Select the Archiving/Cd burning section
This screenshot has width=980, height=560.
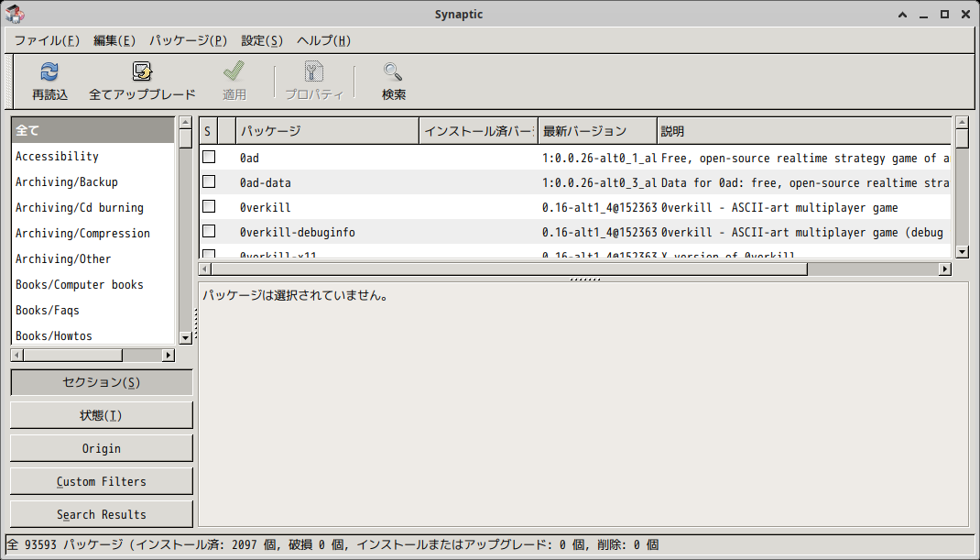(93, 208)
